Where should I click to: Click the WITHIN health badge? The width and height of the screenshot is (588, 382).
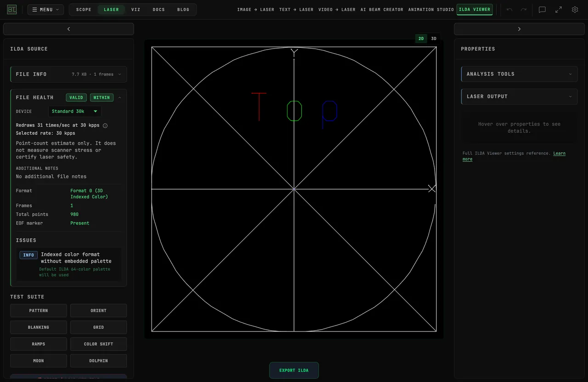click(x=102, y=97)
